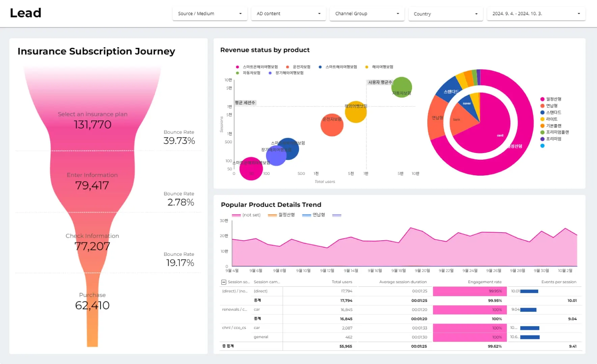The height and width of the screenshot is (364, 597).
Task: Click the 프리미엄플랜 green legend dot
Action: tap(542, 132)
